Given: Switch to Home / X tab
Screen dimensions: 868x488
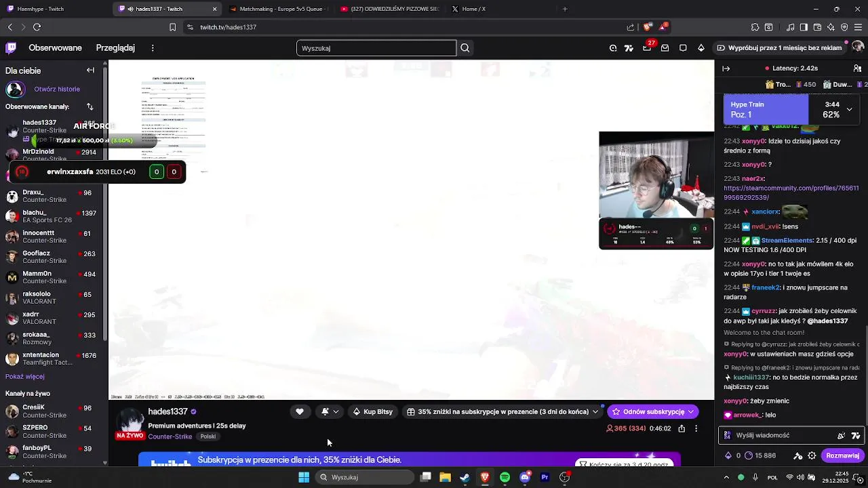Looking at the screenshot, I should coord(500,9).
